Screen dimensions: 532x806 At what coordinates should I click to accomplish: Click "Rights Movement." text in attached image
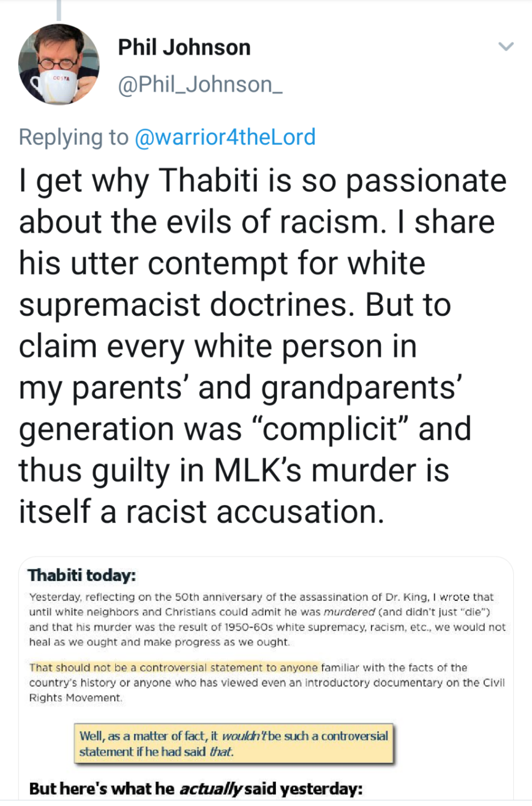coord(75,698)
